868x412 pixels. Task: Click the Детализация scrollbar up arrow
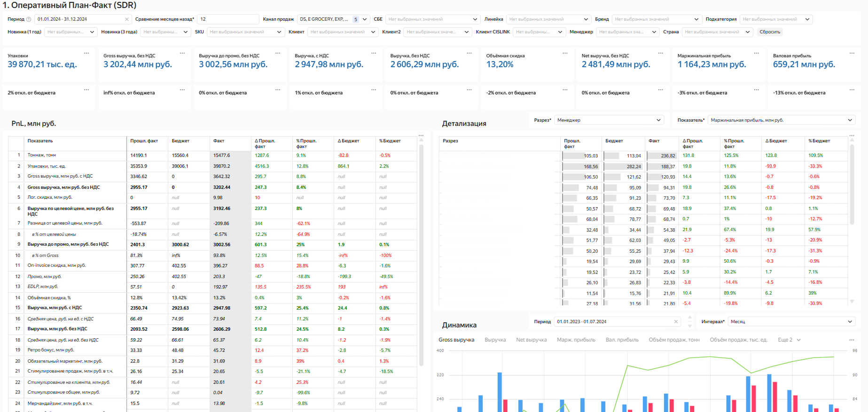[x=852, y=140]
